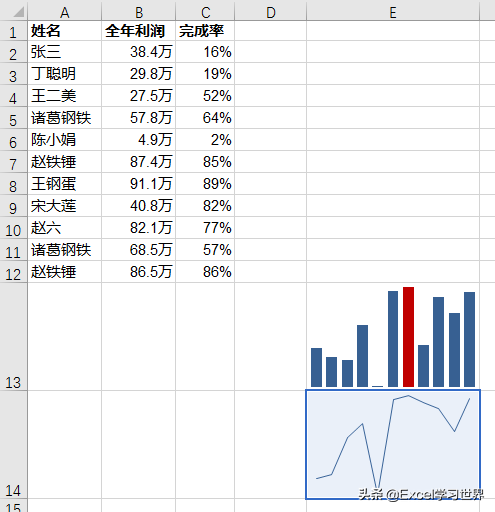
Task: Select the 89% completion rate cell
Action: [205, 184]
